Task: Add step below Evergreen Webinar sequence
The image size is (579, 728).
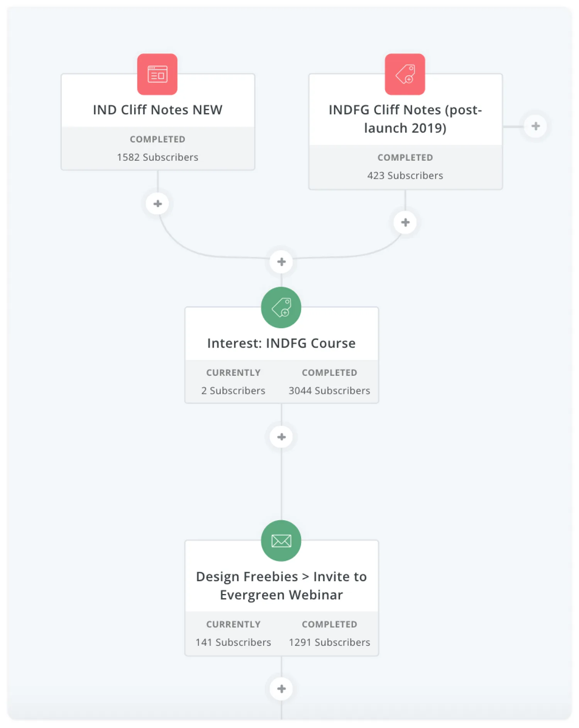Action: tap(281, 689)
